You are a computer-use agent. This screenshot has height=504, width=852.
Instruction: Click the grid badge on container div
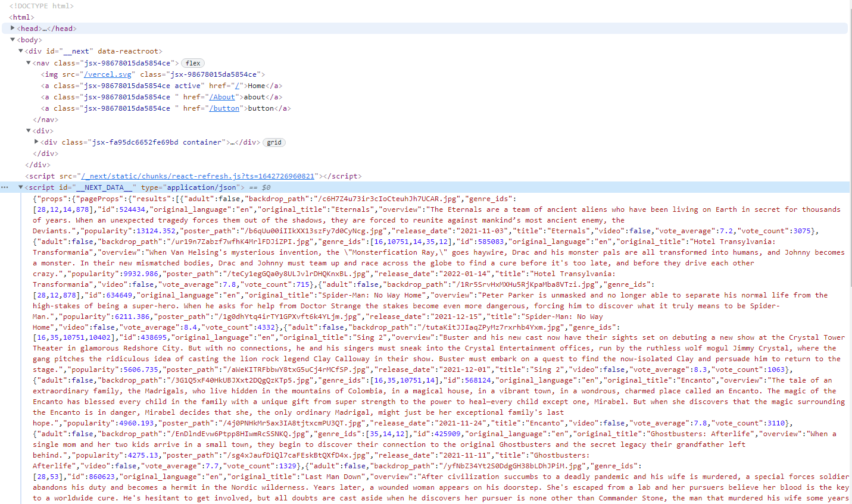click(x=274, y=142)
